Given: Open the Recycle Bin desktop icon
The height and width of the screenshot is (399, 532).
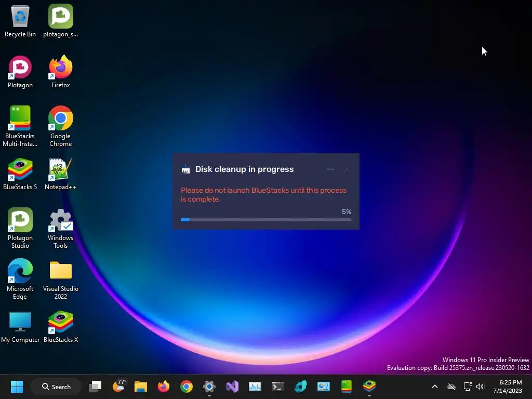Looking at the screenshot, I should pos(20,21).
